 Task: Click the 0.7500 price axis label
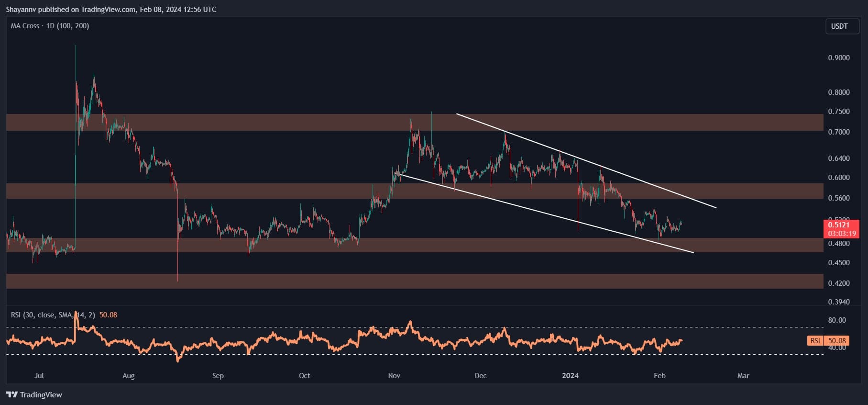839,112
